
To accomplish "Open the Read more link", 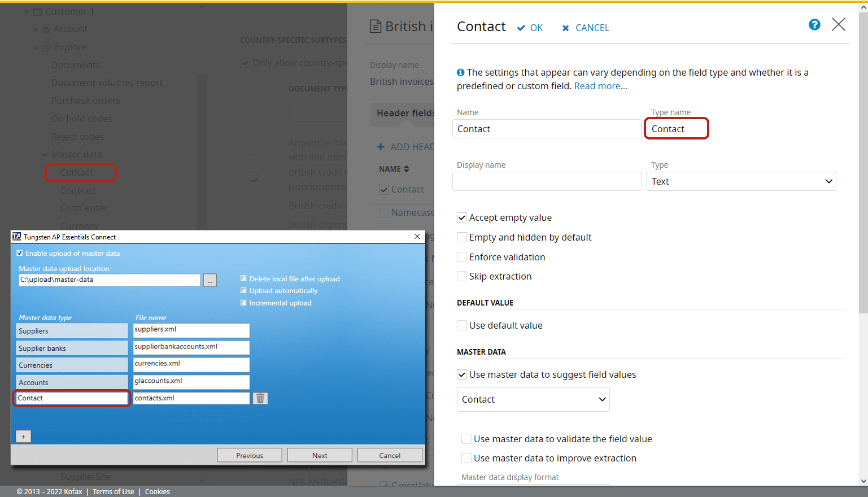I will (x=600, y=86).
